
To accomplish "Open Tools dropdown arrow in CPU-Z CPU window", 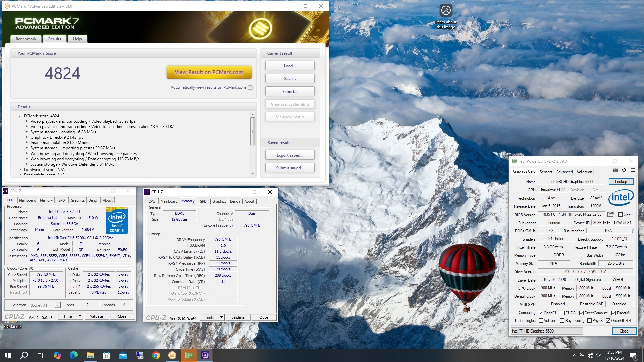I will click(x=80, y=316).
